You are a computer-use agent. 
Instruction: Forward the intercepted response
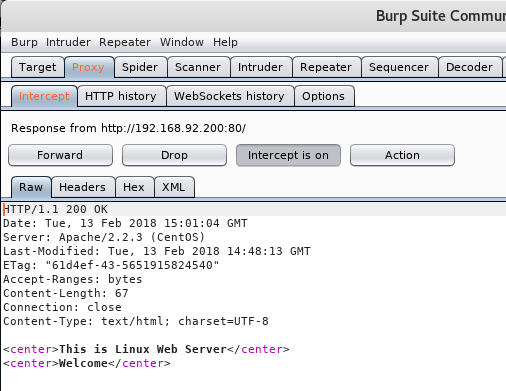[x=60, y=155]
